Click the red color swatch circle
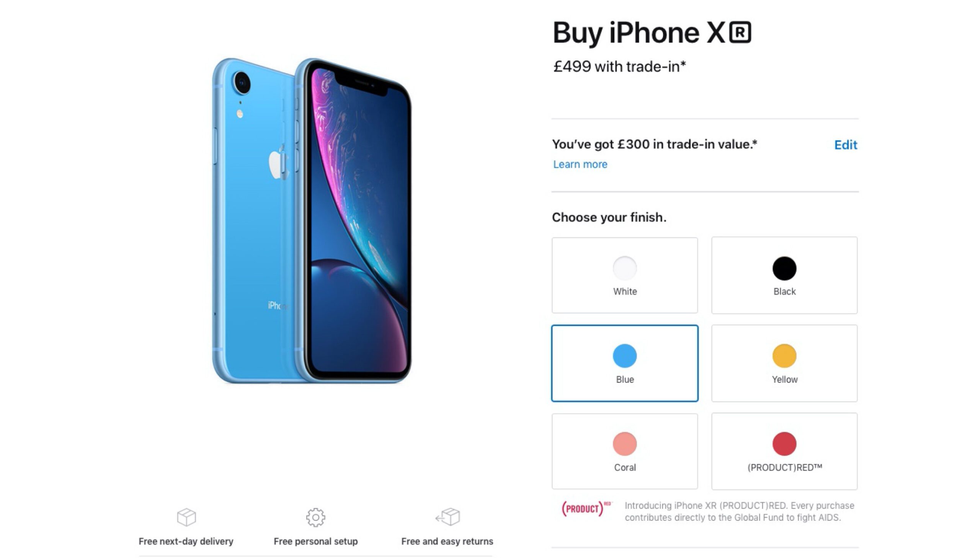The image size is (980, 558). [784, 444]
